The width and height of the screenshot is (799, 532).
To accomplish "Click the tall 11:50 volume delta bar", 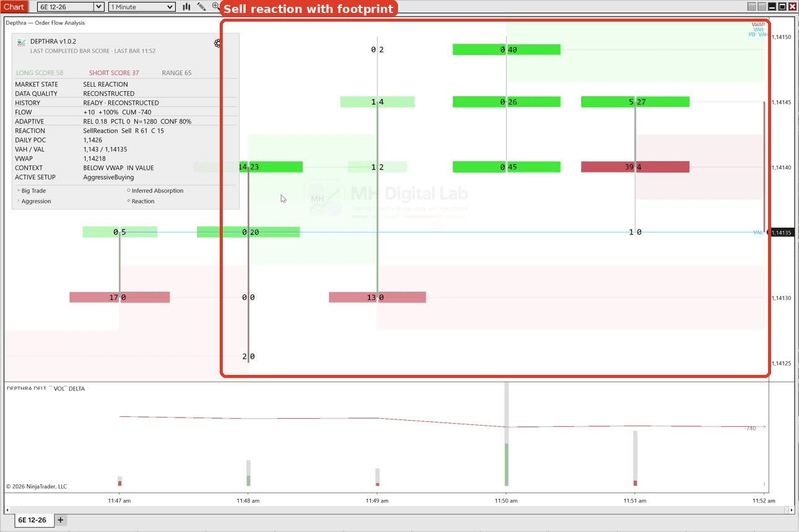I will click(x=506, y=434).
